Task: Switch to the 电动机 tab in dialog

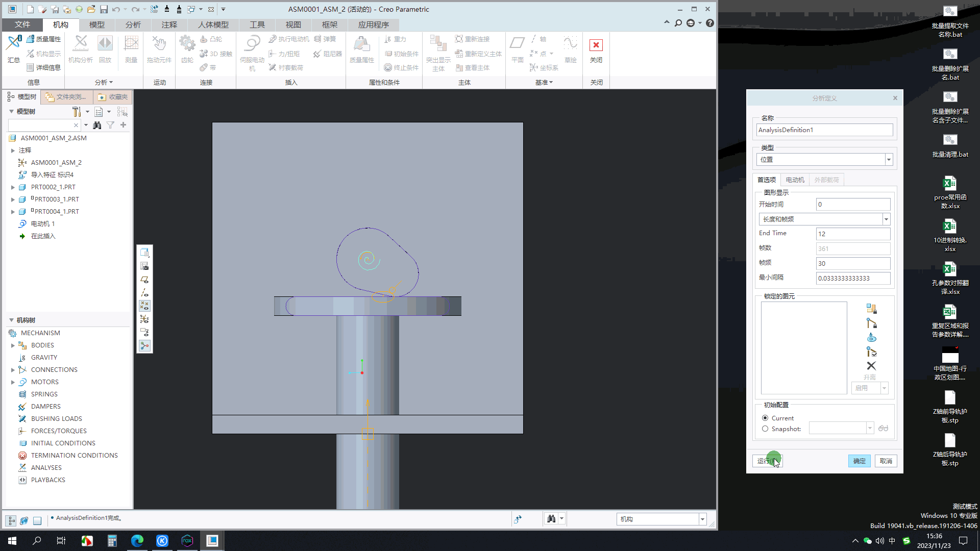Action: [x=795, y=180]
